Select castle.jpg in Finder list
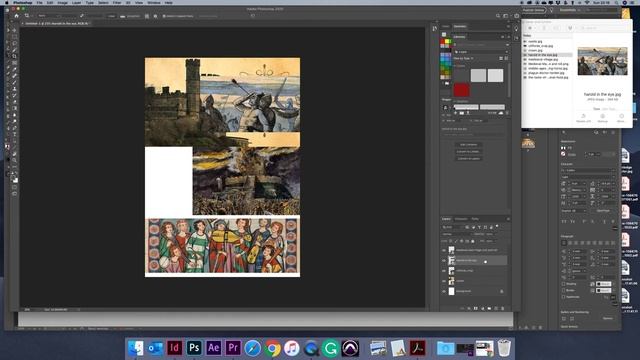 click(535, 41)
